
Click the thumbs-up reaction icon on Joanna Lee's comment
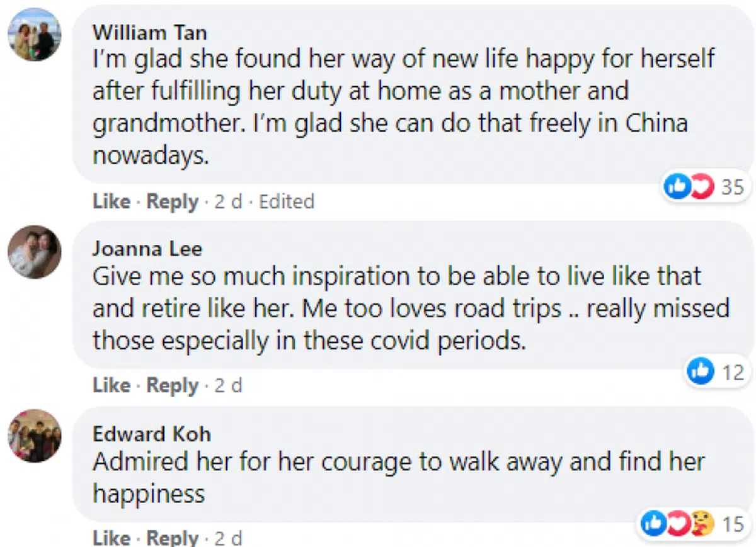point(701,372)
